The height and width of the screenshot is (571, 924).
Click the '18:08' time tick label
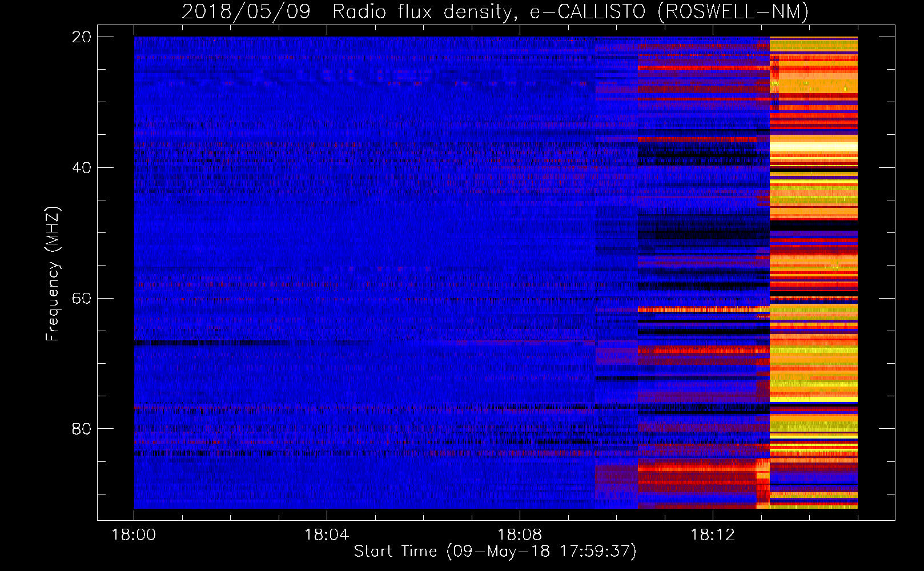pyautogui.click(x=520, y=535)
